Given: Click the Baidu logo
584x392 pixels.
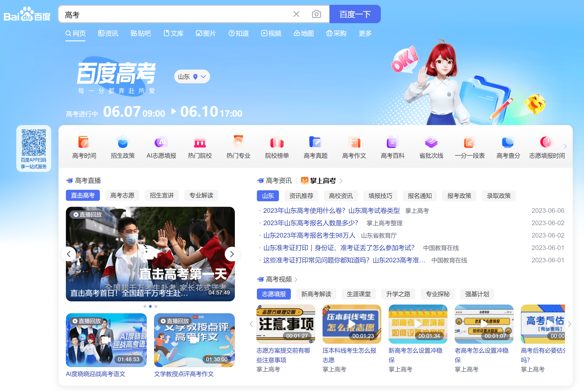Looking at the screenshot, I should [27, 14].
